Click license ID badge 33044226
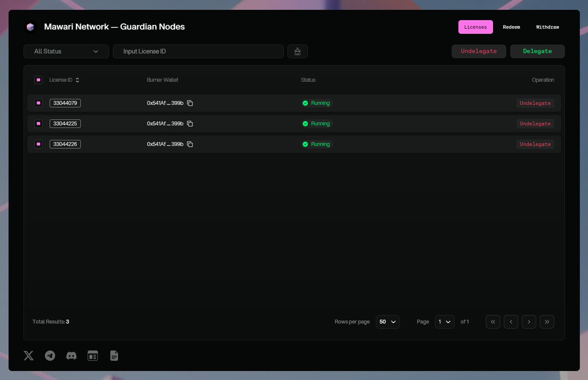Viewport: 588px width, 380px height. pyautogui.click(x=65, y=144)
